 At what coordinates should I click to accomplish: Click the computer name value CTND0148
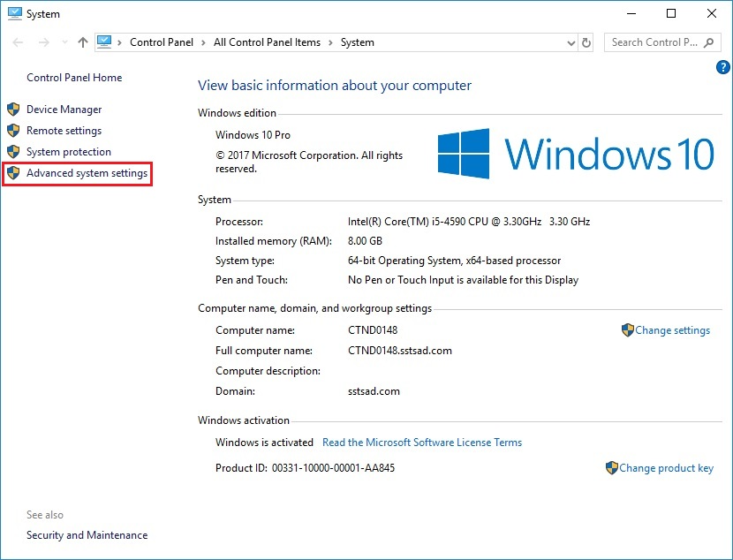[x=373, y=330]
